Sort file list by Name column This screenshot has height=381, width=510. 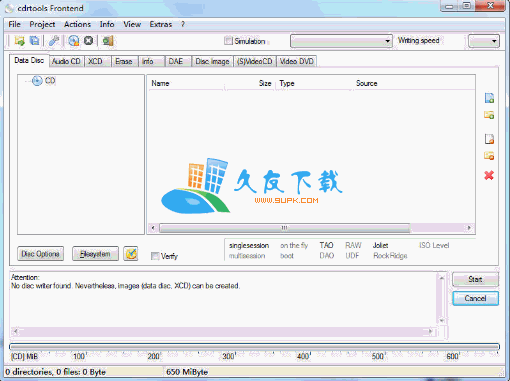pos(186,83)
